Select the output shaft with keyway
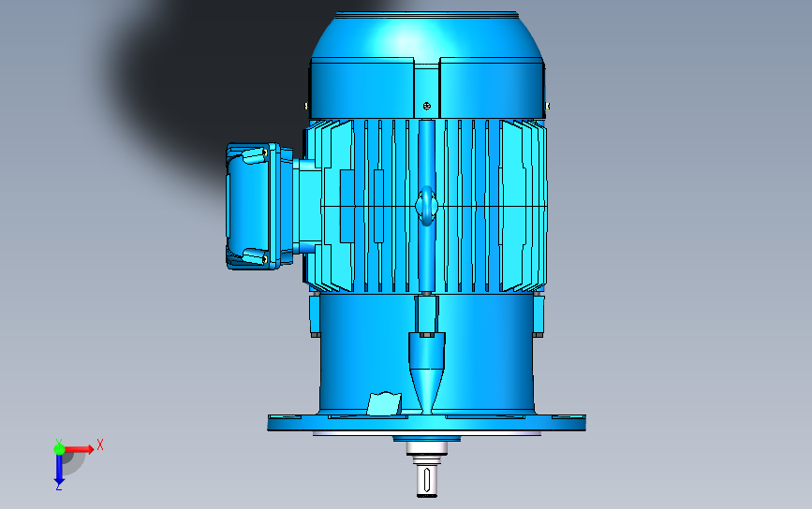This screenshot has width=812, height=509. pos(427,480)
